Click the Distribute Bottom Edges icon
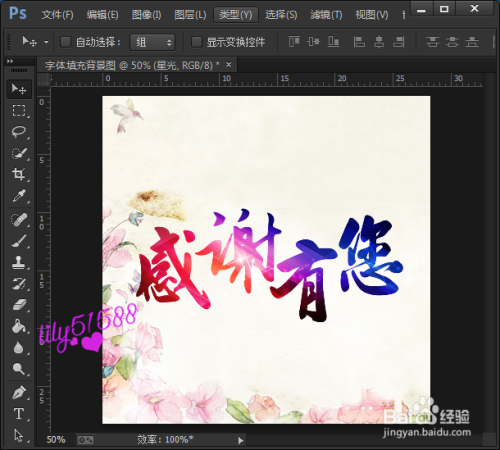Viewport: 500px width, 450px height. pyautogui.click(x=472, y=42)
